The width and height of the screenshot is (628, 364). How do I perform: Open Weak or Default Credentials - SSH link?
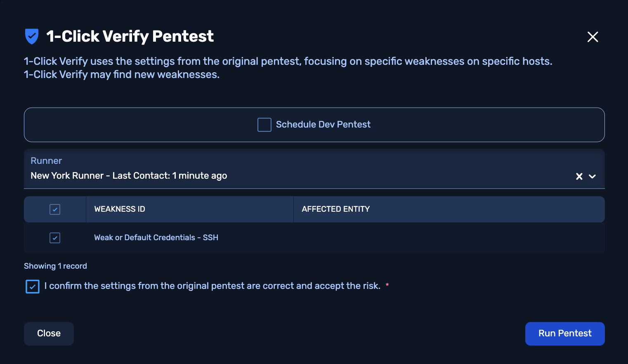[156, 238]
